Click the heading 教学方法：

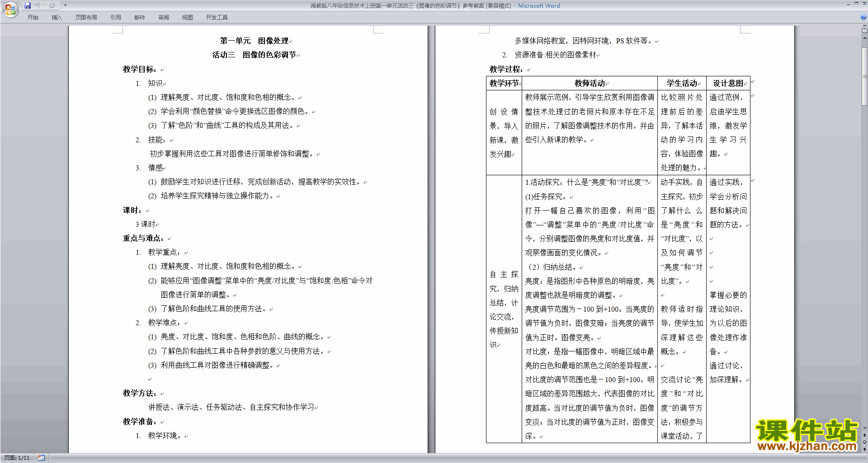(x=140, y=393)
